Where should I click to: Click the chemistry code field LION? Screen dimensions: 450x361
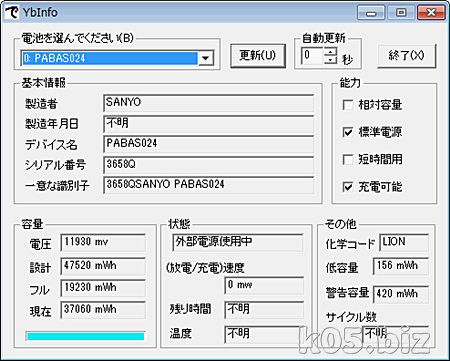[404, 242]
